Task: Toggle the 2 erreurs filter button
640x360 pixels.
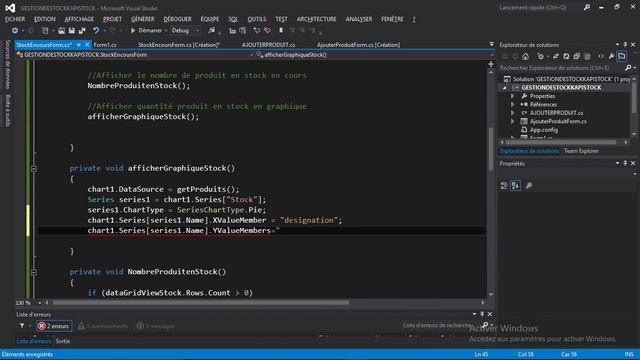Action: click(x=54, y=326)
